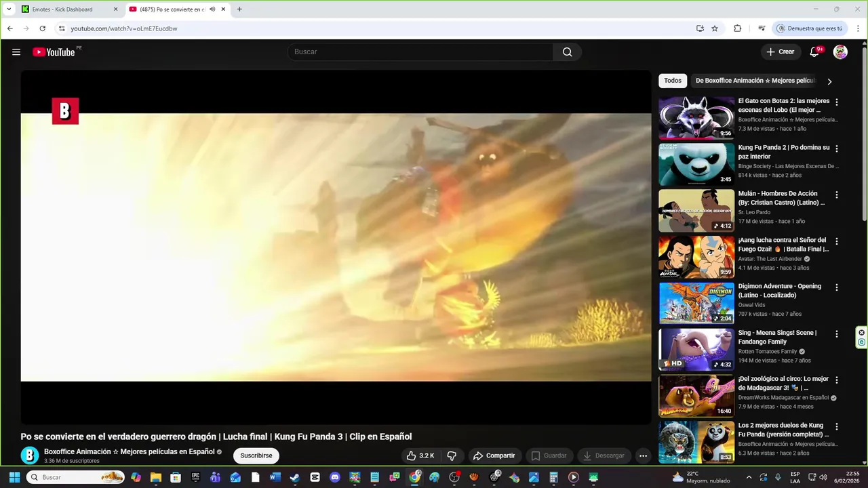The height and width of the screenshot is (488, 868).
Task: Open the tab search dropdown arrow
Action: coord(9,9)
